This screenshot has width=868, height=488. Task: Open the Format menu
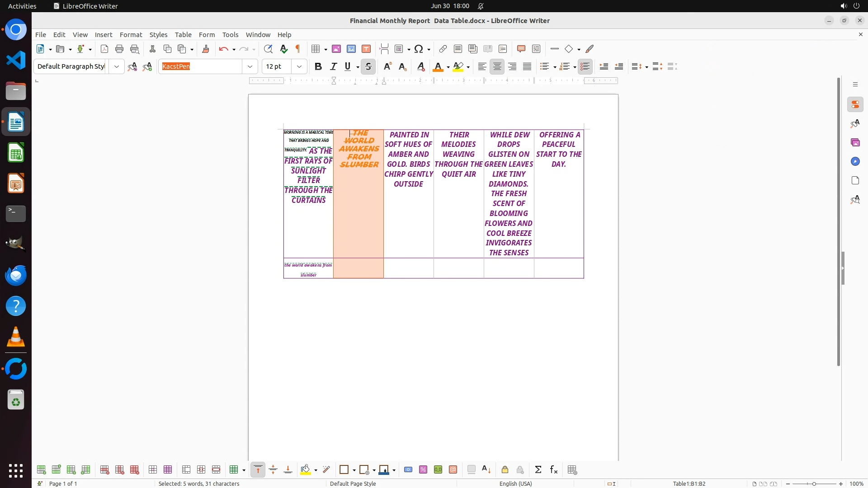pyautogui.click(x=131, y=35)
